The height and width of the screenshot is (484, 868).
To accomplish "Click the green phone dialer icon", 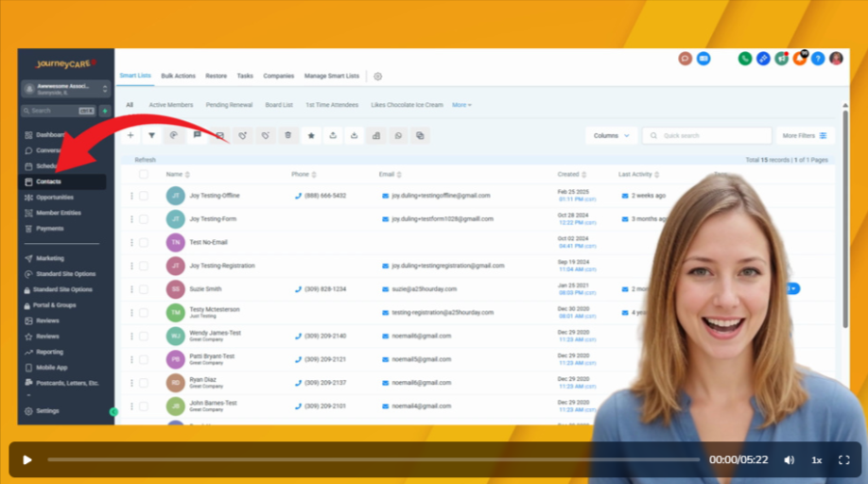I will [x=745, y=59].
